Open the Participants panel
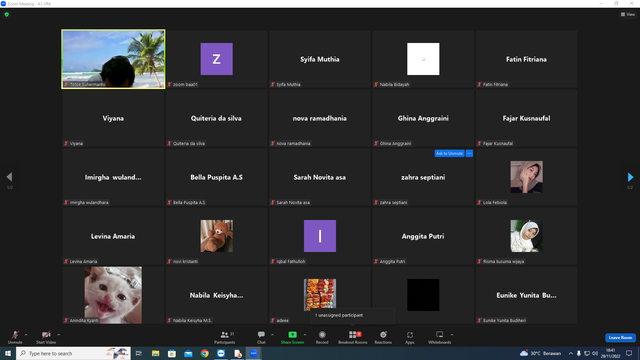640x360 pixels. [224, 337]
